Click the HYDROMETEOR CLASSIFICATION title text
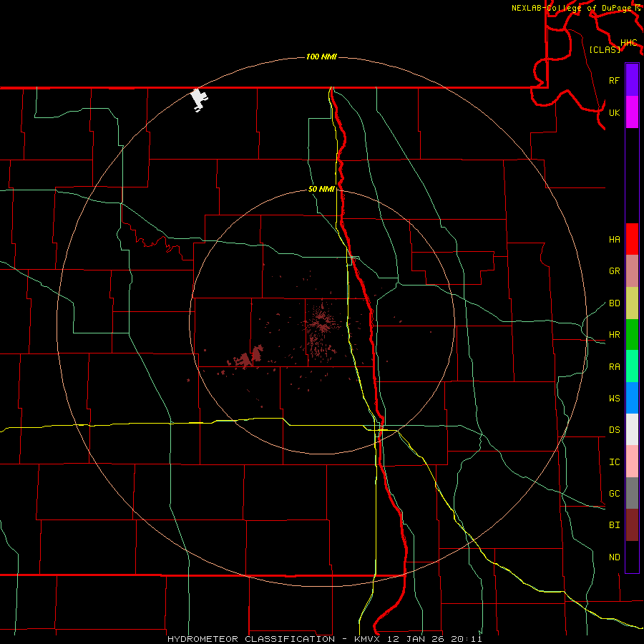Screen dimensions: 644x644 pos(251,639)
